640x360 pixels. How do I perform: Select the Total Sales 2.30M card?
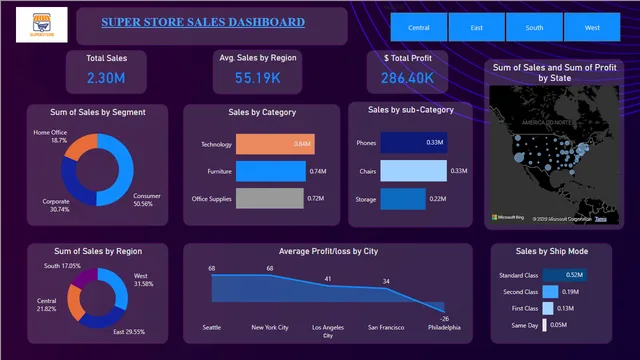[x=106, y=72]
